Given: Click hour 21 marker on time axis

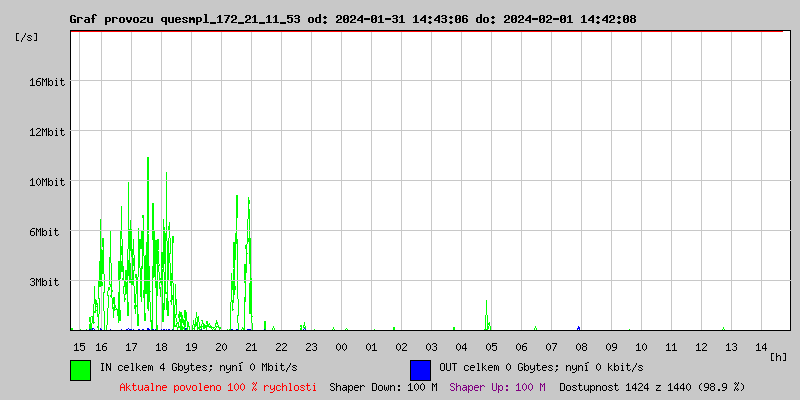Looking at the screenshot, I should pyautogui.click(x=251, y=346).
